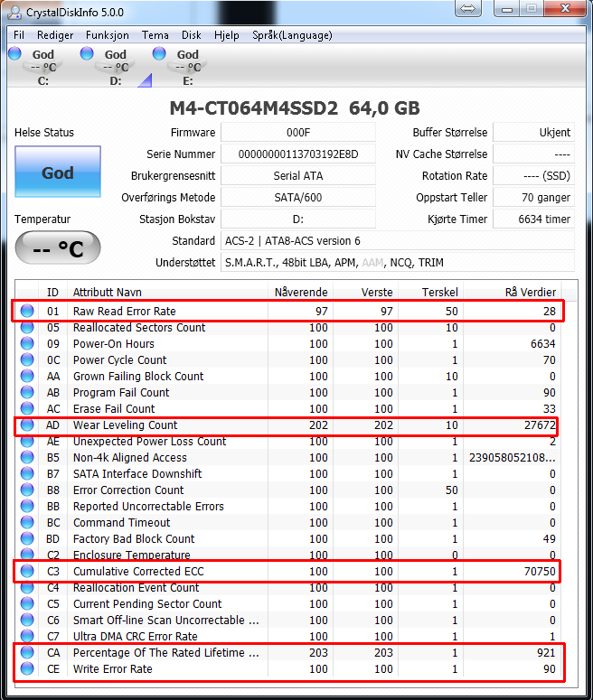593x700 pixels.
Task: Click status orb of Grown Failing Block Count row
Action: pyautogui.click(x=27, y=376)
